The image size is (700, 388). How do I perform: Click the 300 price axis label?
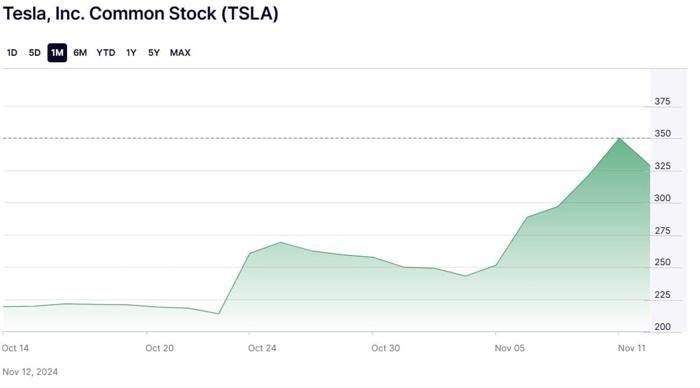(662, 198)
